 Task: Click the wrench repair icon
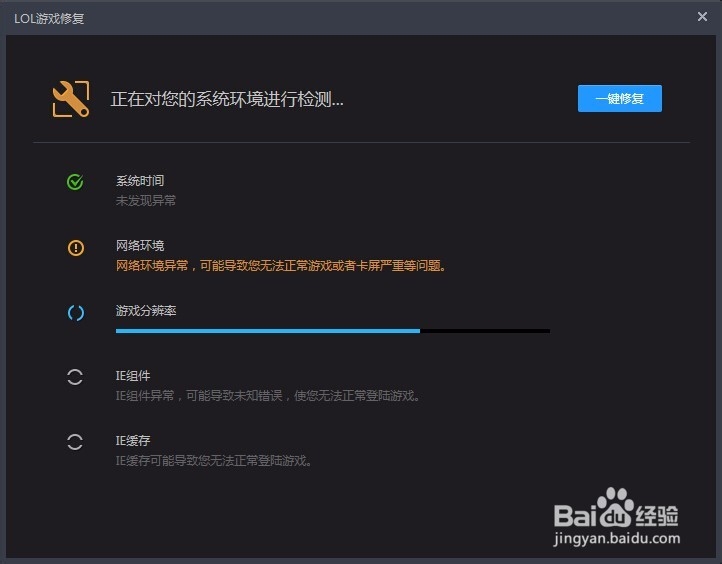[70, 99]
